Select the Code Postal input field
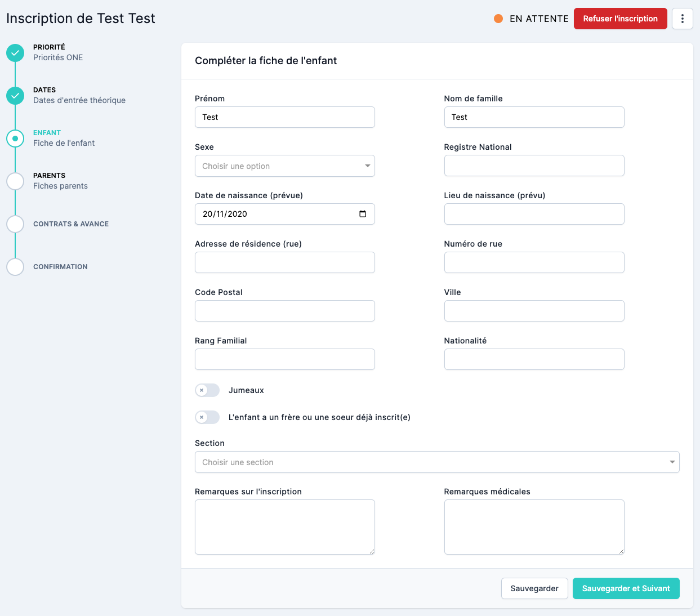This screenshot has width=700, height=616. (284, 311)
